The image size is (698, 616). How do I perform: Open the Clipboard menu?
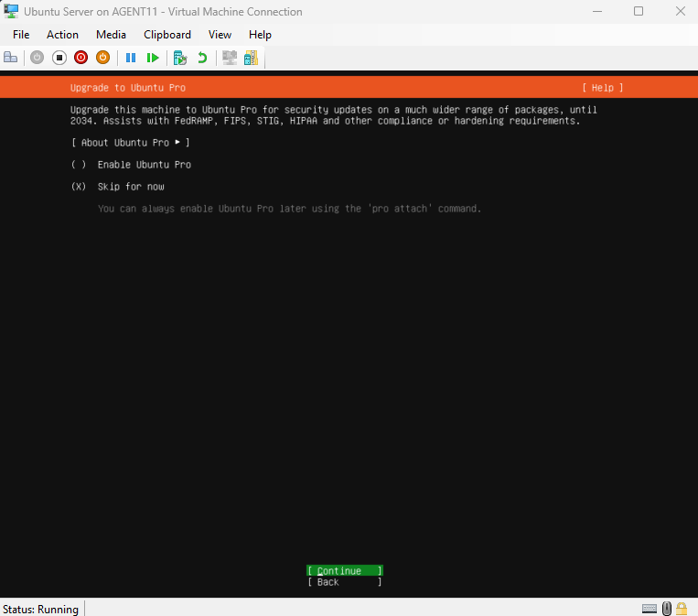[167, 35]
